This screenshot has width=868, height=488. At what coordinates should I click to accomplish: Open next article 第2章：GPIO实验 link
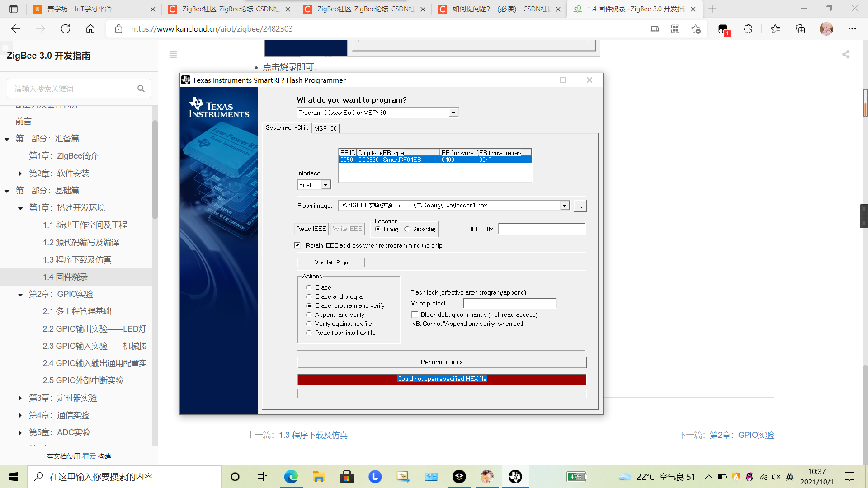(x=742, y=435)
